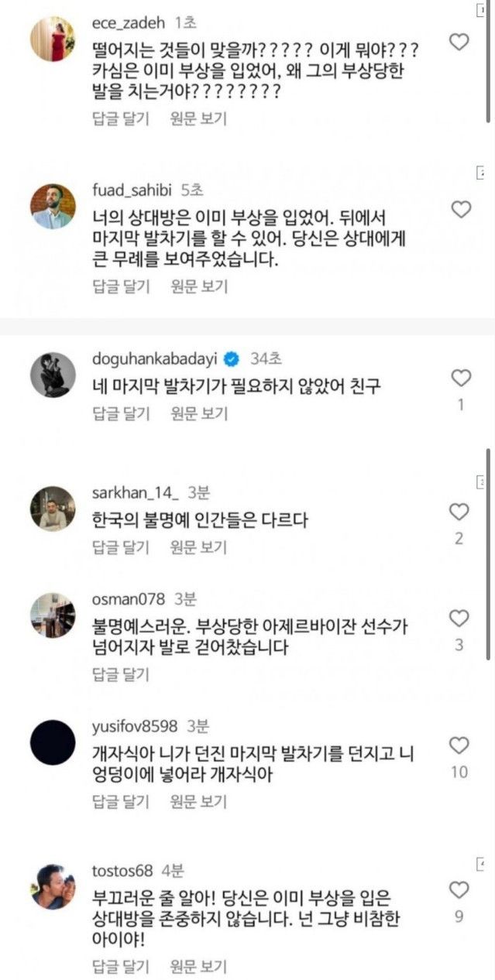Viewport: 495px width, 980px height.
Task: View fuad_sahibi's profile avatar
Action: coord(53,206)
